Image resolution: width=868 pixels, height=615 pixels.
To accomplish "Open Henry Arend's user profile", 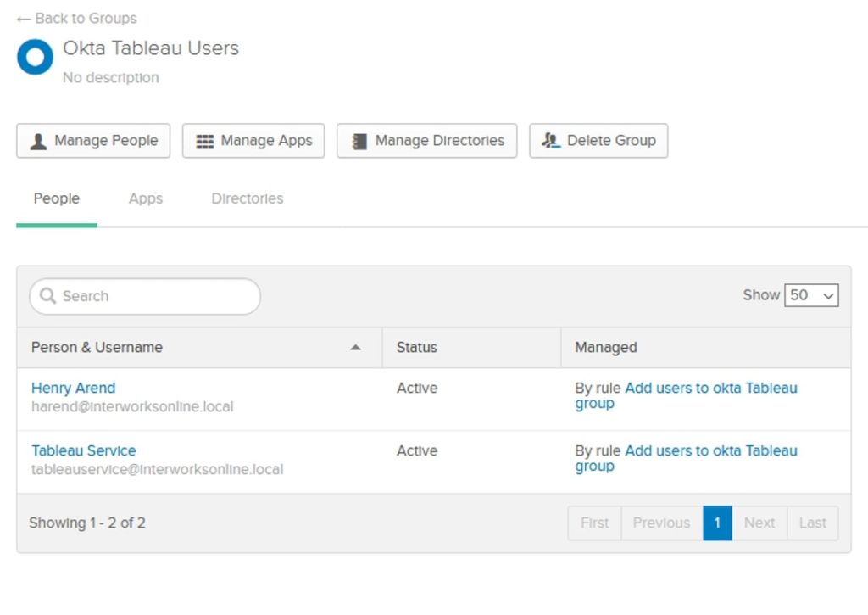I will [x=73, y=388].
